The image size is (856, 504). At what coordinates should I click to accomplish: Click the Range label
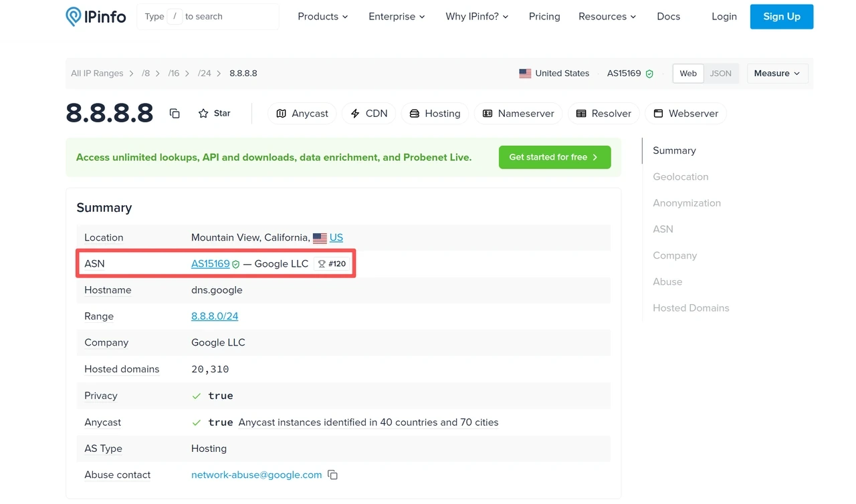[x=99, y=316]
